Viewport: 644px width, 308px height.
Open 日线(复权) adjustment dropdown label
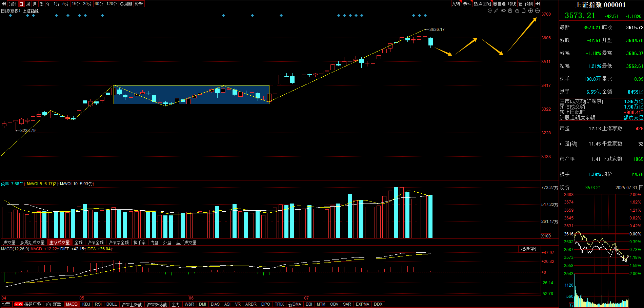coord(11,11)
